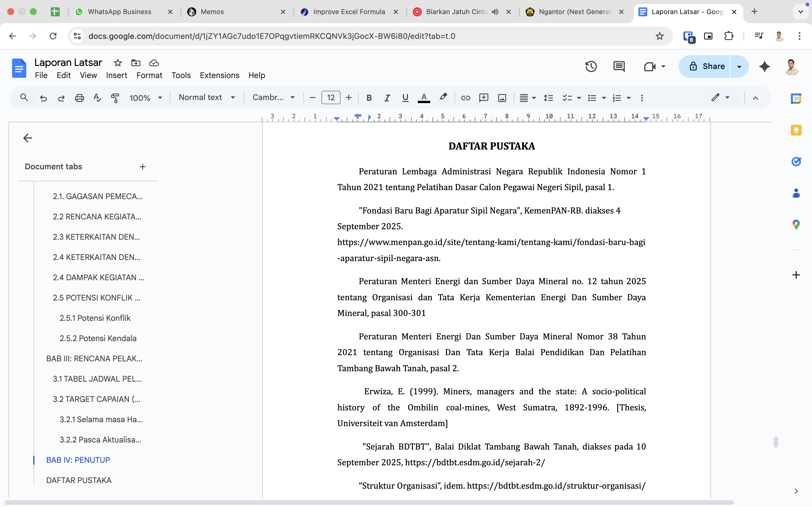Click the paint format roller icon
The width and height of the screenshot is (812, 507).
point(115,98)
